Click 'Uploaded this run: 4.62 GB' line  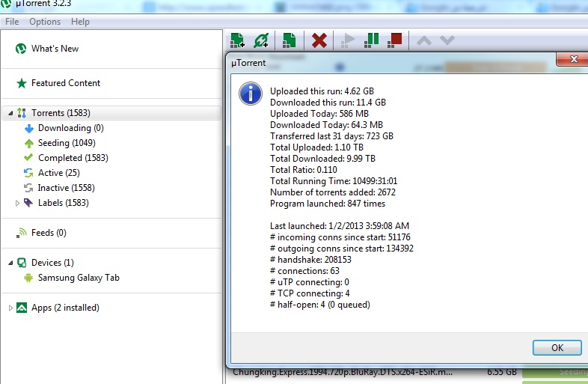(x=322, y=91)
